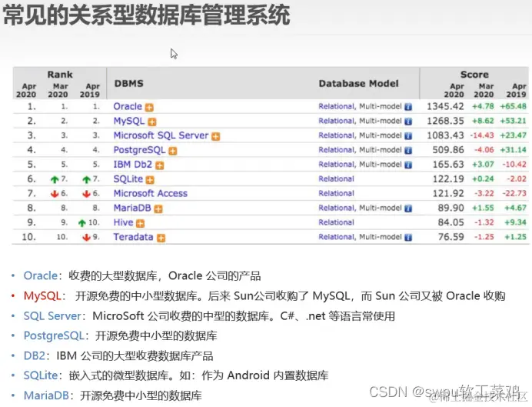
Task: Click the Relational link in Teradata row
Action: [336, 237]
